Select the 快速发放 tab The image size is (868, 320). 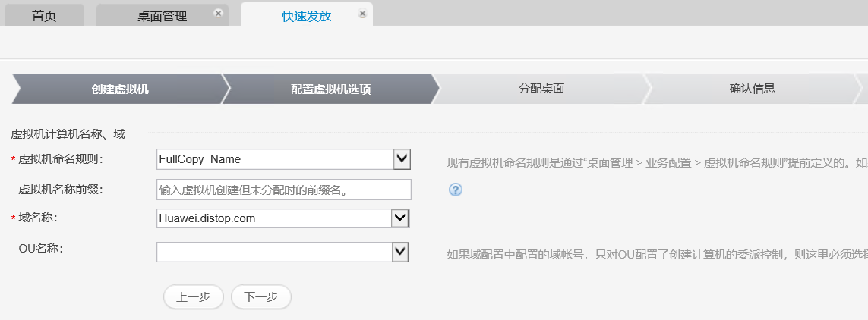[x=306, y=16]
